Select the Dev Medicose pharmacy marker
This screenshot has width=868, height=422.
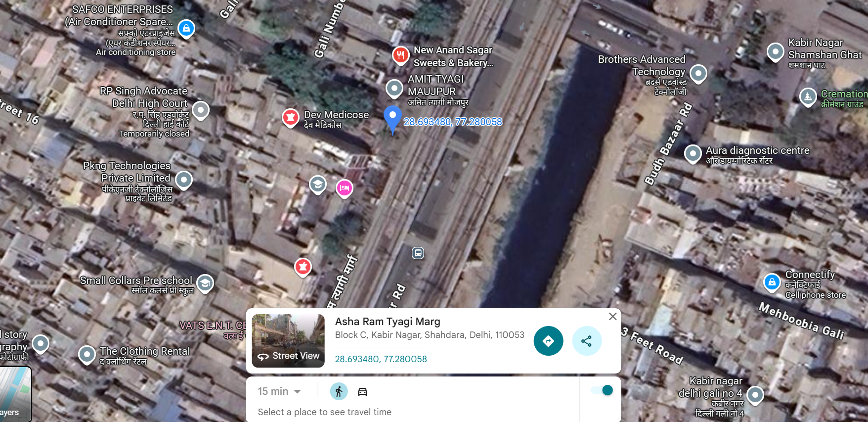pos(290,118)
